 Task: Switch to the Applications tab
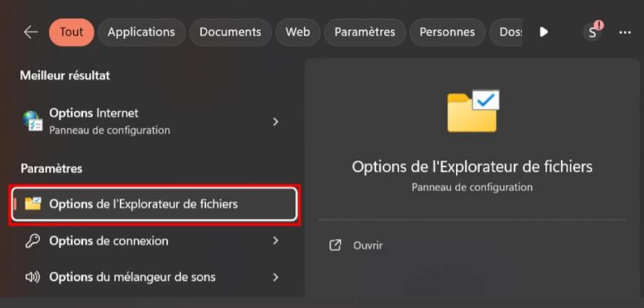coord(141,32)
